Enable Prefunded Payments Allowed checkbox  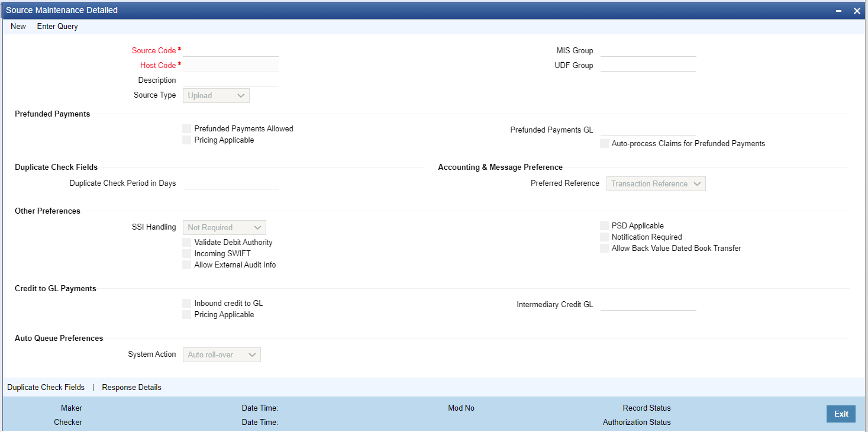coord(187,128)
